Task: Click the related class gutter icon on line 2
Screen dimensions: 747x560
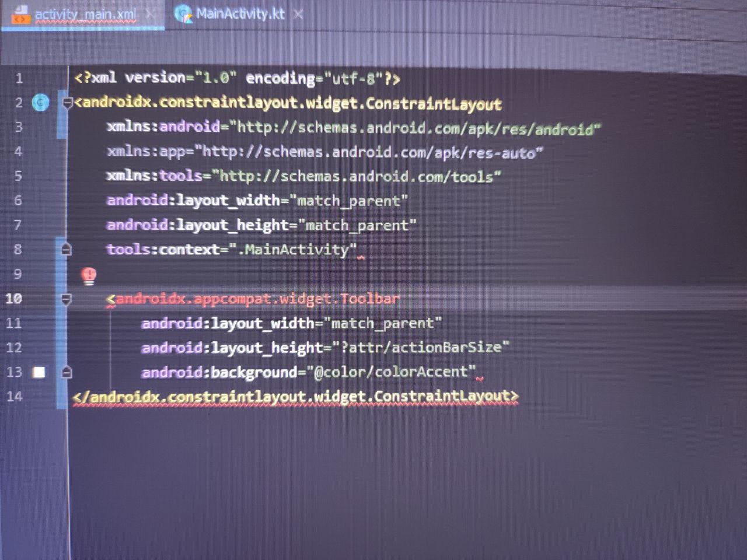Action: pos(40,103)
